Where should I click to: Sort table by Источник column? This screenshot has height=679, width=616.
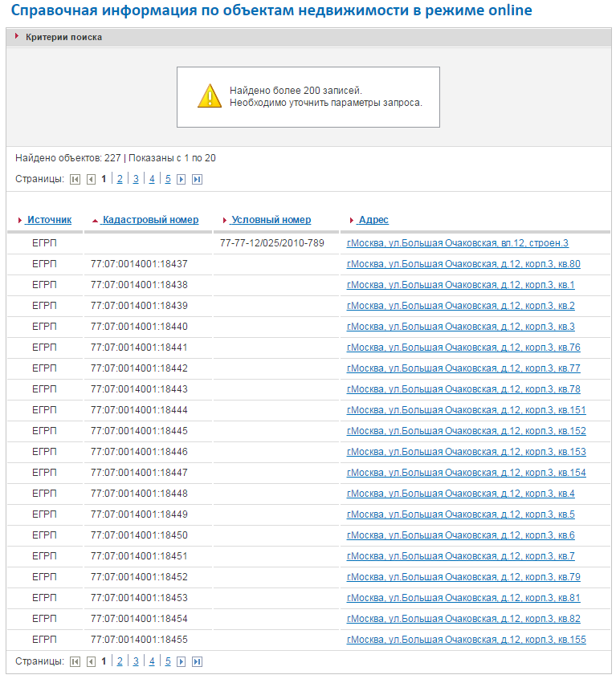pyautogui.click(x=49, y=220)
